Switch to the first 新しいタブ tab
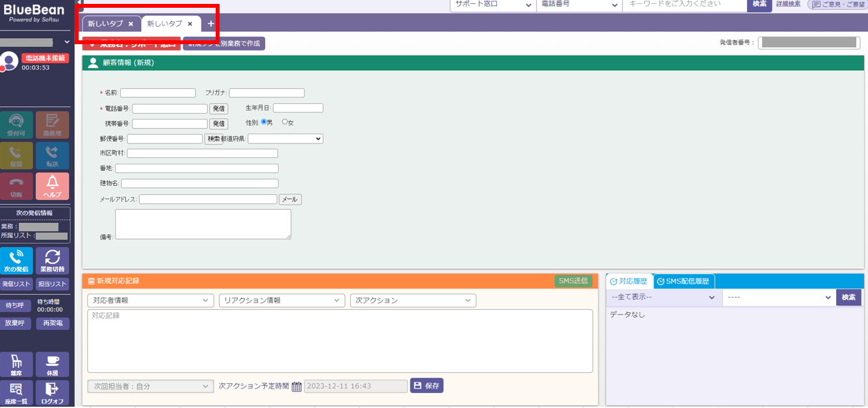 105,24
